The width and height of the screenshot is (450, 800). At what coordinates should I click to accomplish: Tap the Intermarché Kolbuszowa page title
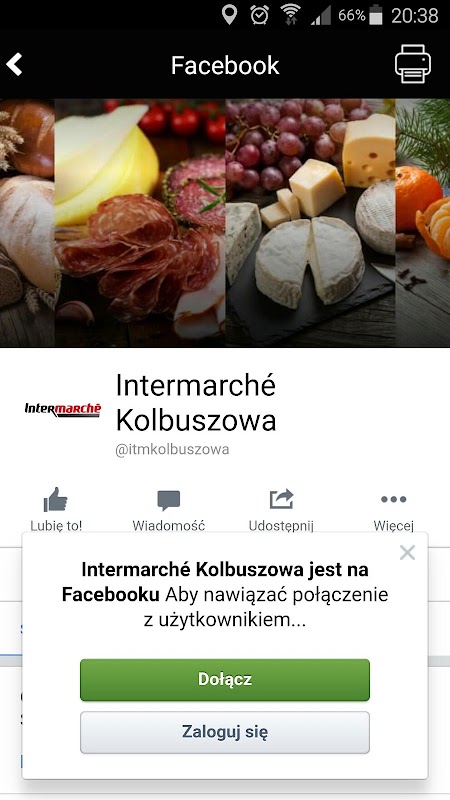pyautogui.click(x=196, y=403)
